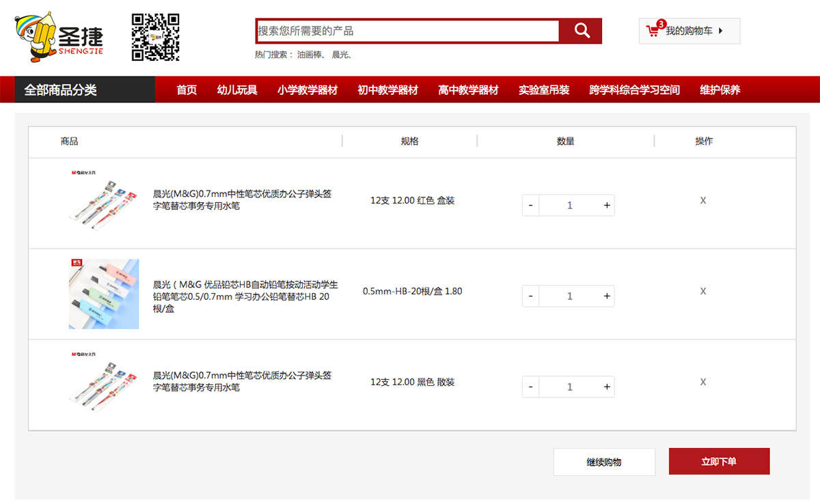
Task: Go to 首页 in navigation bar
Action: 187,90
